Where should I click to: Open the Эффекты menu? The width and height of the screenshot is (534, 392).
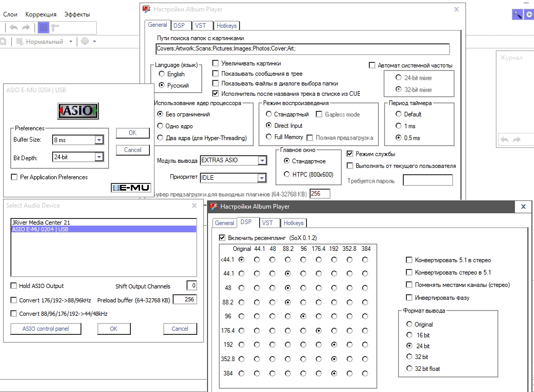[x=77, y=14]
